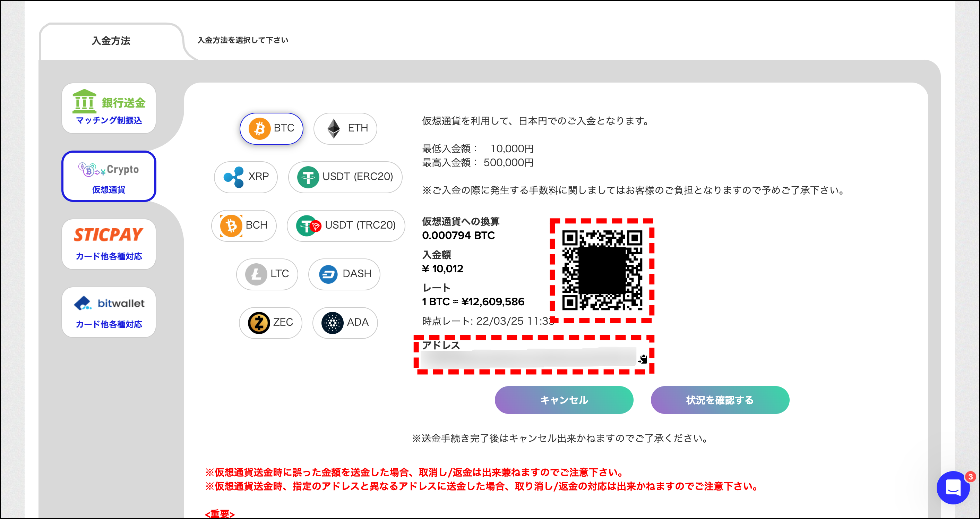The width and height of the screenshot is (980, 519).
Task: Select Crypto 仮想通貨 deposit method
Action: pos(109,176)
